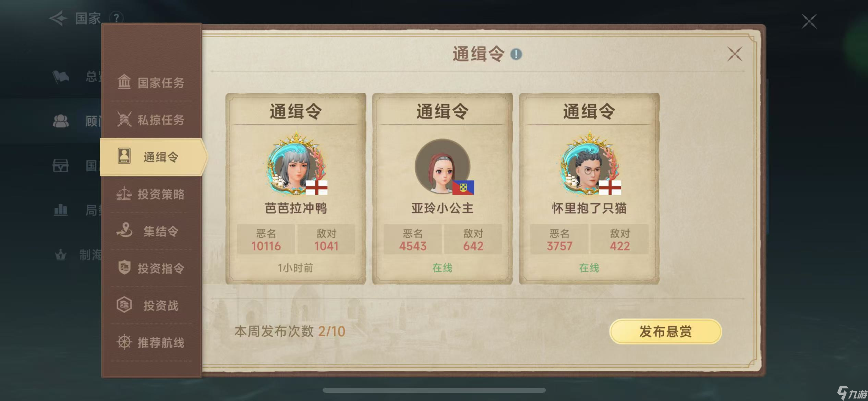Open the 投资策略 balance scale icon
The height and width of the screenshot is (401, 868).
[124, 194]
